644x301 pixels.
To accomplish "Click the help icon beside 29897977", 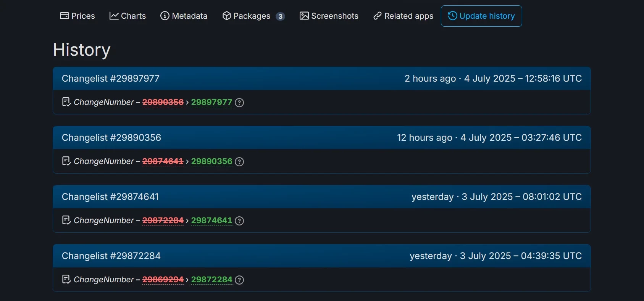I will coord(239,103).
